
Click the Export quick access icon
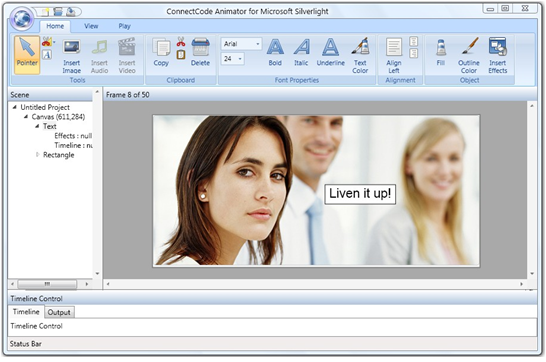pyautogui.click(x=71, y=12)
